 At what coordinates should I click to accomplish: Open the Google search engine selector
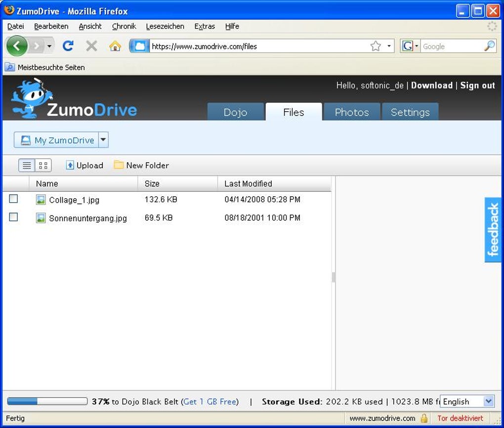pyautogui.click(x=410, y=46)
